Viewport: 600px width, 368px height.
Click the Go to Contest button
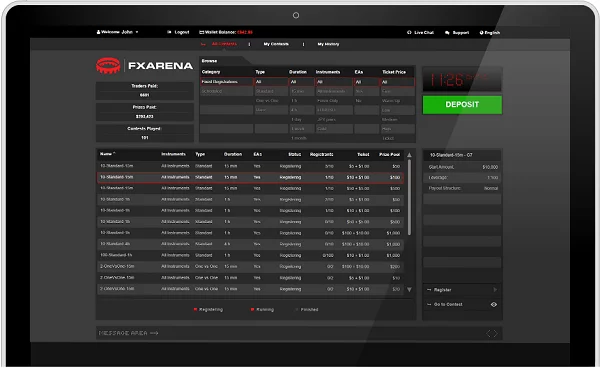(462, 304)
